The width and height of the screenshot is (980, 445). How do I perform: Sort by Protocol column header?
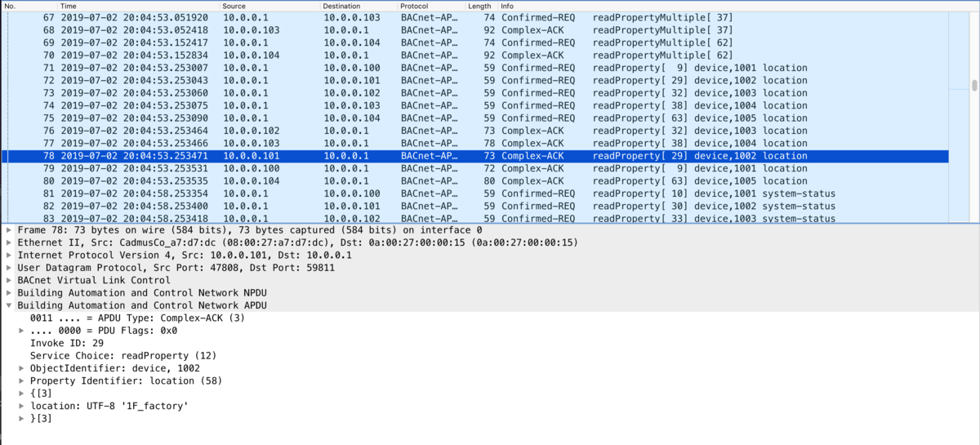(431, 6)
